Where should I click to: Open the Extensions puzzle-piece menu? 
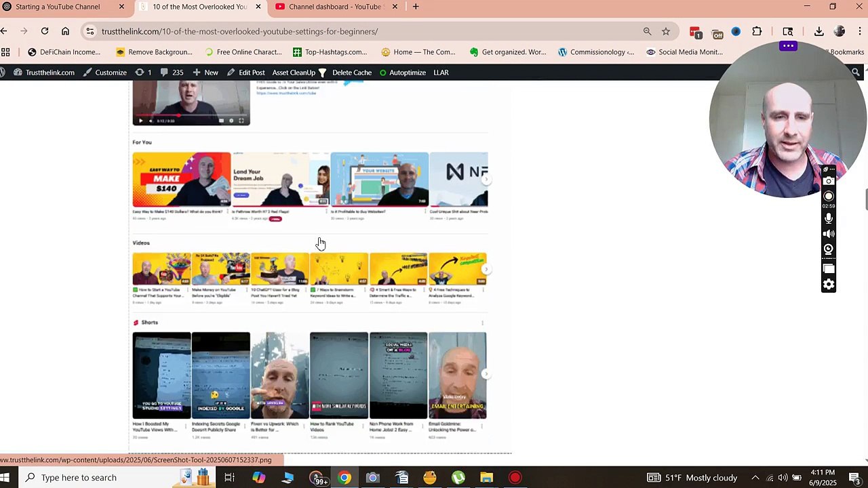757,31
